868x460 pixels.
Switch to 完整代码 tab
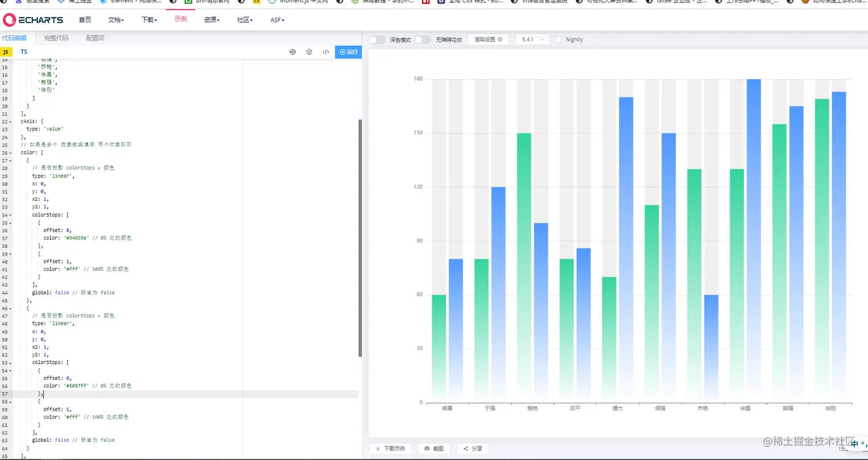[56, 38]
